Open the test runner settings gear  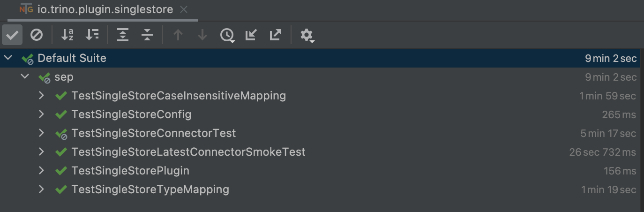tap(307, 35)
